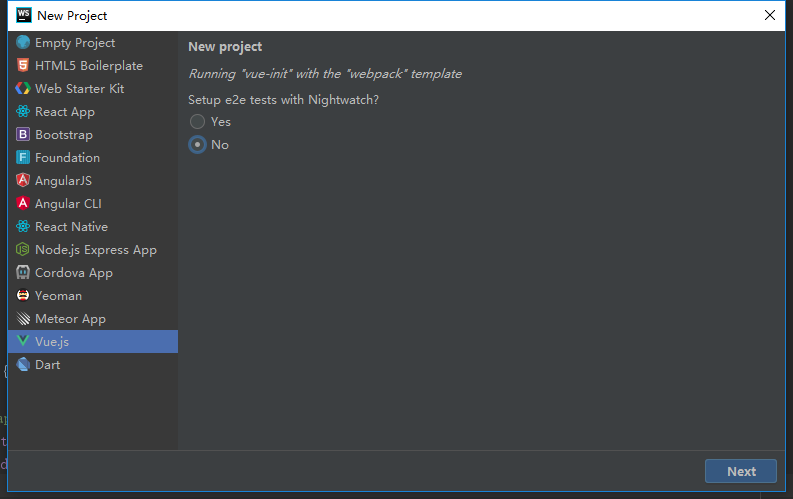The image size is (793, 499).
Task: Select Foundation project template label
Action: click(x=67, y=158)
